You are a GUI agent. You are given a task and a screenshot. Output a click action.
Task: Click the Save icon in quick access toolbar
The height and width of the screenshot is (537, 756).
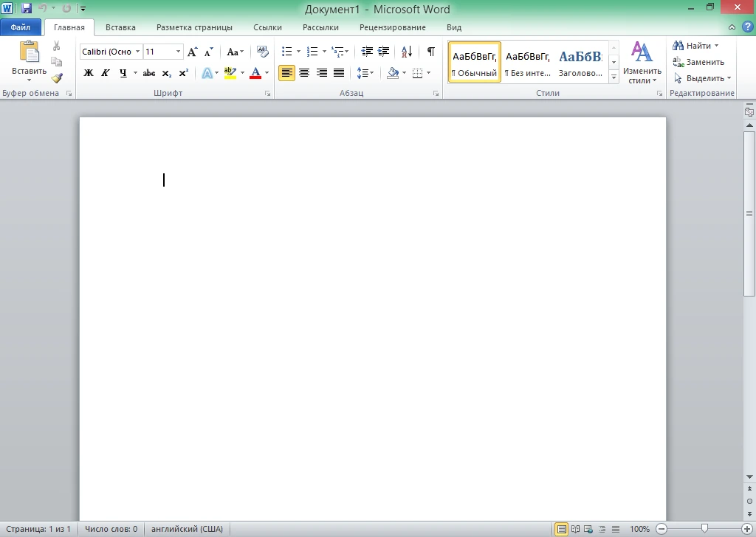click(x=27, y=8)
